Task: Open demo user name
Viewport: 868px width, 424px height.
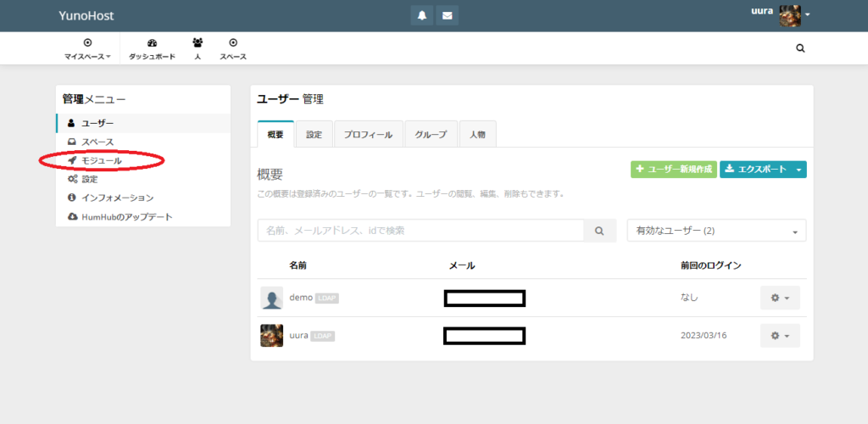Action: pos(301,298)
